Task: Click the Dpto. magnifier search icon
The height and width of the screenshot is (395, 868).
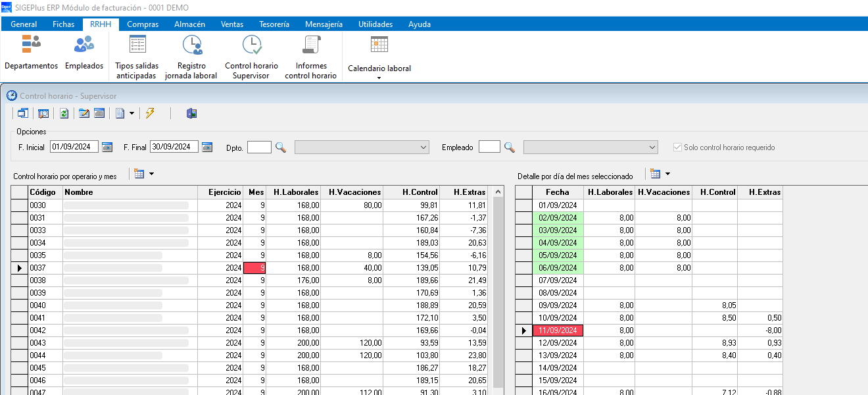Action: pos(281,147)
